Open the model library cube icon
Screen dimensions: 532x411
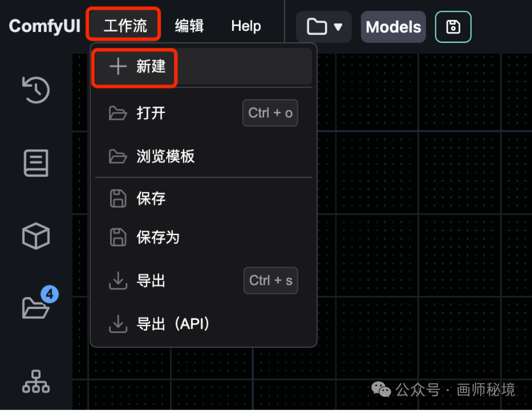click(36, 236)
